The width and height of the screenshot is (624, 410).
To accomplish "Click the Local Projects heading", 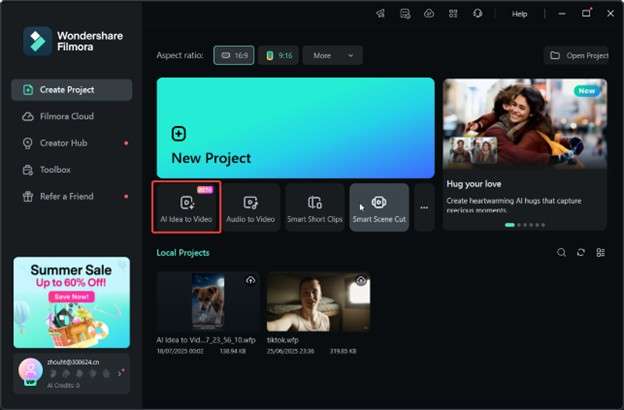I will click(x=183, y=253).
